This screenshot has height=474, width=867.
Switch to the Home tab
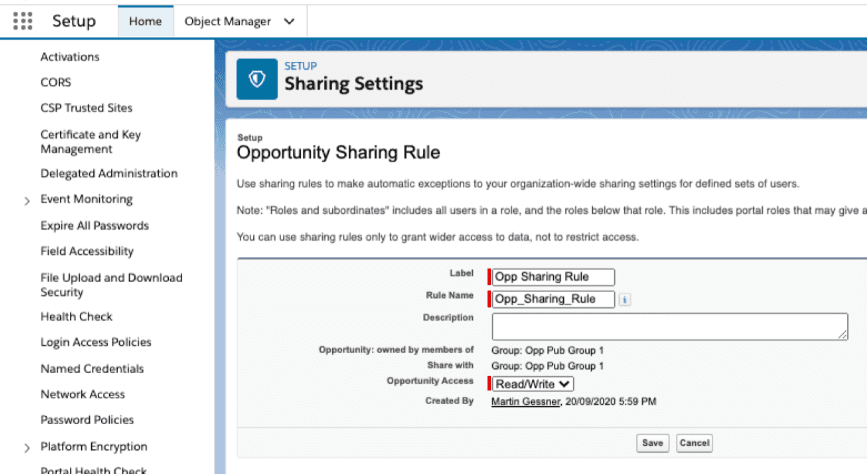(145, 21)
